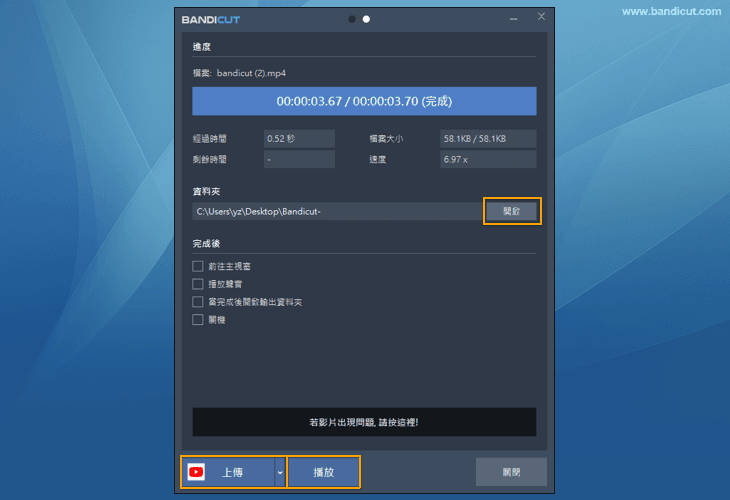Image resolution: width=730 pixels, height=500 pixels.
Task: Click the 若影片出現問題 help banner
Action: [x=364, y=422]
